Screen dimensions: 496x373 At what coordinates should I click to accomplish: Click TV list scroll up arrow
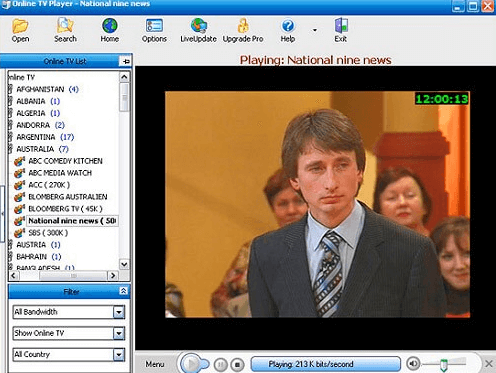coord(124,77)
